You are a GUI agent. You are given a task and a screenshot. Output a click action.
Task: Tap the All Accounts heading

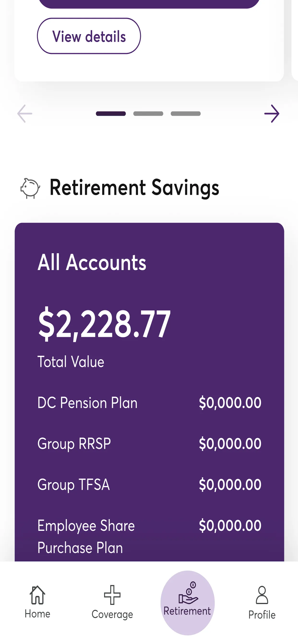point(92,262)
